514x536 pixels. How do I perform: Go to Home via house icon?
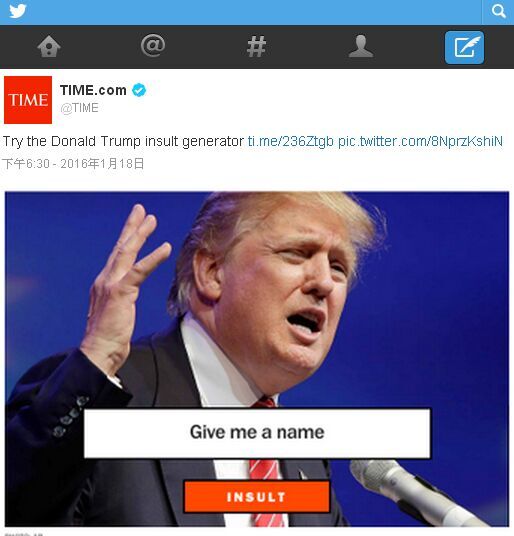[x=49, y=46]
